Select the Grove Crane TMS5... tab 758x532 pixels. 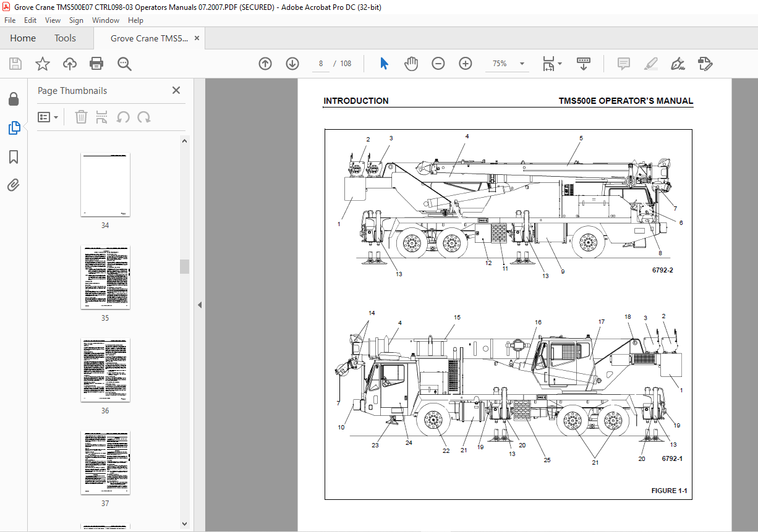coord(148,38)
